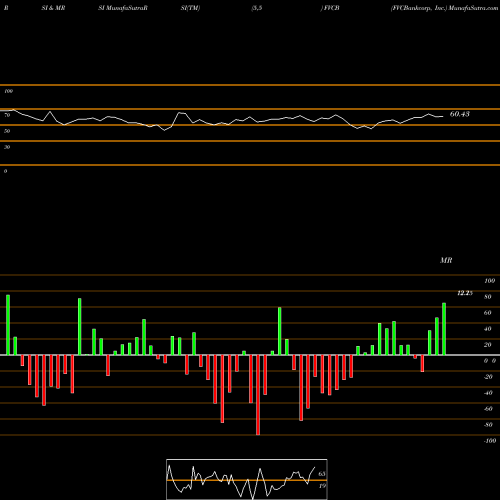Click the last green bar on the right
The image size is (500, 500).
click(x=444, y=329)
